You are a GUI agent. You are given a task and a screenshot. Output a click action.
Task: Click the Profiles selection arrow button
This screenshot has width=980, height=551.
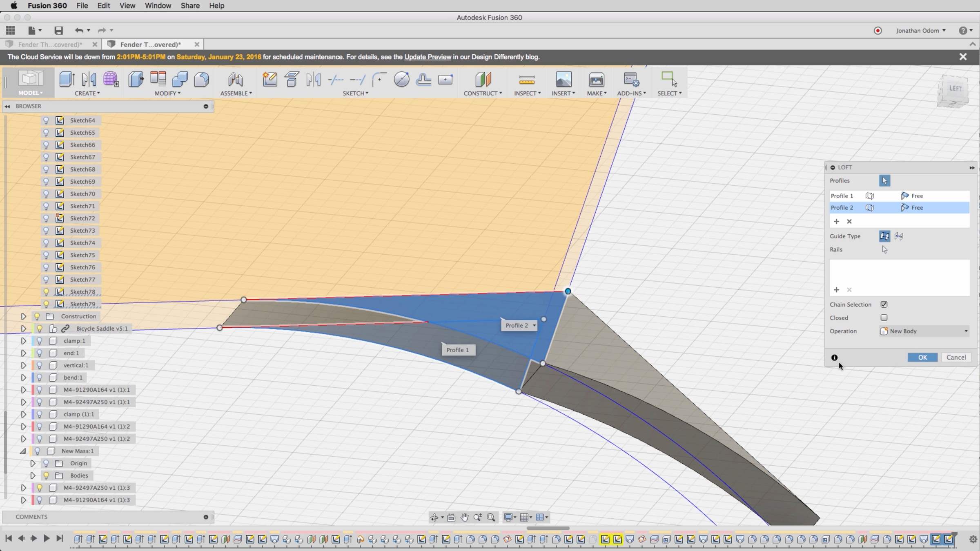(x=884, y=180)
